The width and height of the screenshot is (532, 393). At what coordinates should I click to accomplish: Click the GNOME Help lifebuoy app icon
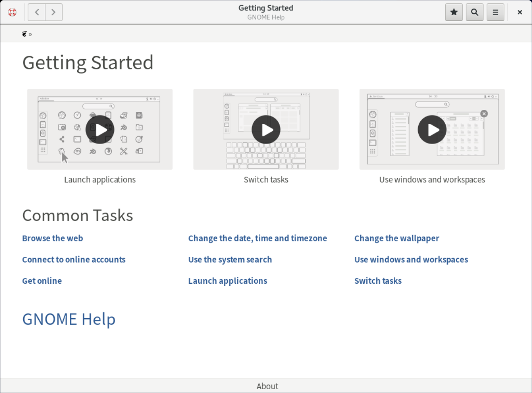(x=12, y=12)
